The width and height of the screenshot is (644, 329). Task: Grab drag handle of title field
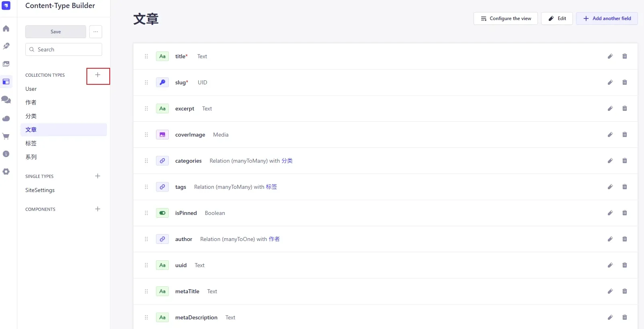(x=146, y=56)
